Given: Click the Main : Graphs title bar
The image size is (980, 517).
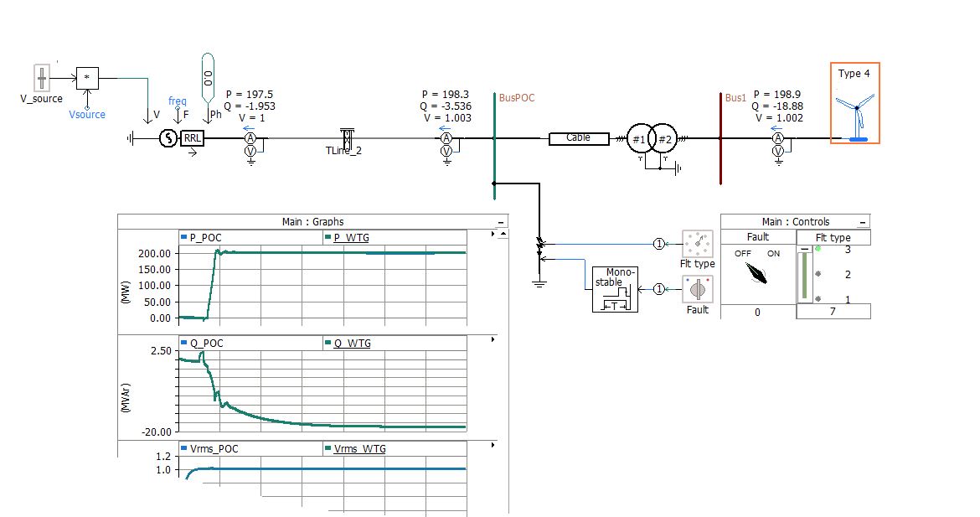Looking at the screenshot, I should pyautogui.click(x=314, y=221).
